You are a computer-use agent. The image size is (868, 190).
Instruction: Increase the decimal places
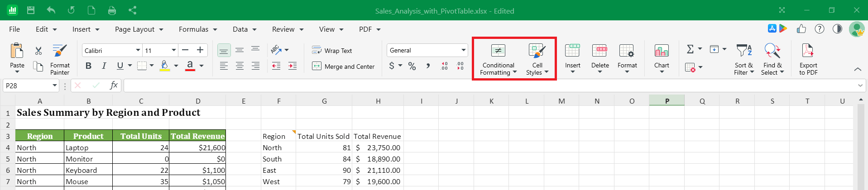click(444, 66)
